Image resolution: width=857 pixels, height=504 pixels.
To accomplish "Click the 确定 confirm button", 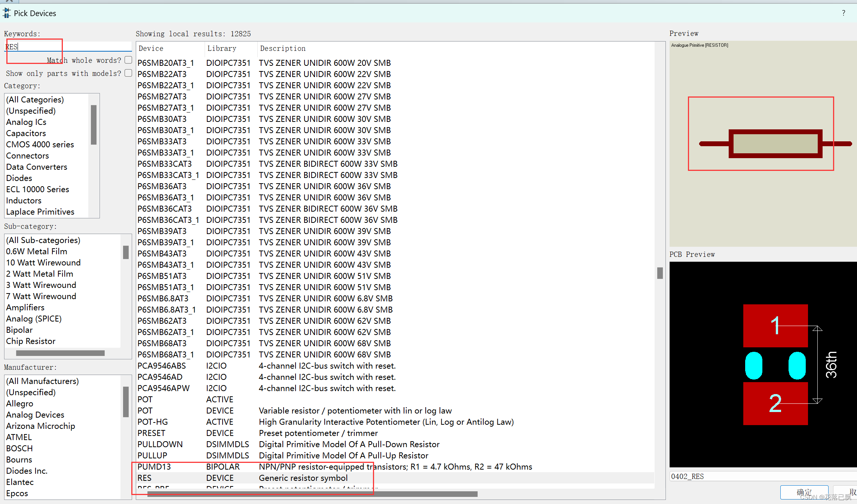I will tap(804, 492).
